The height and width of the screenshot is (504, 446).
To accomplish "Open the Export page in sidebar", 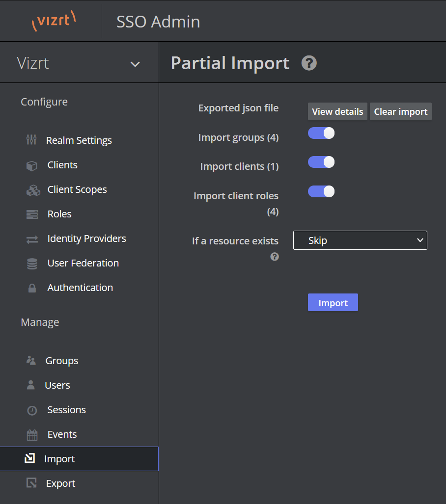I will [x=60, y=483].
